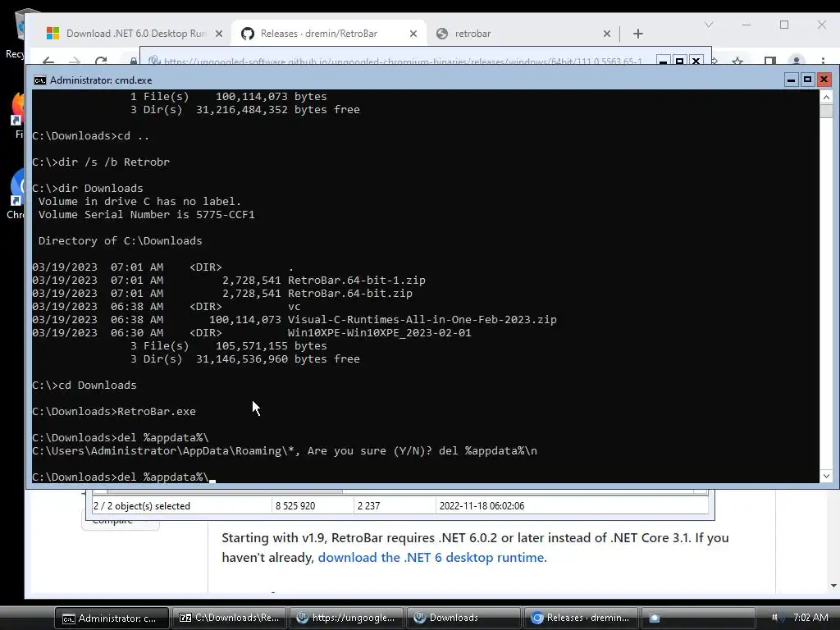Open the tab search chevron in Chrome
840x630 pixels.
(709, 25)
